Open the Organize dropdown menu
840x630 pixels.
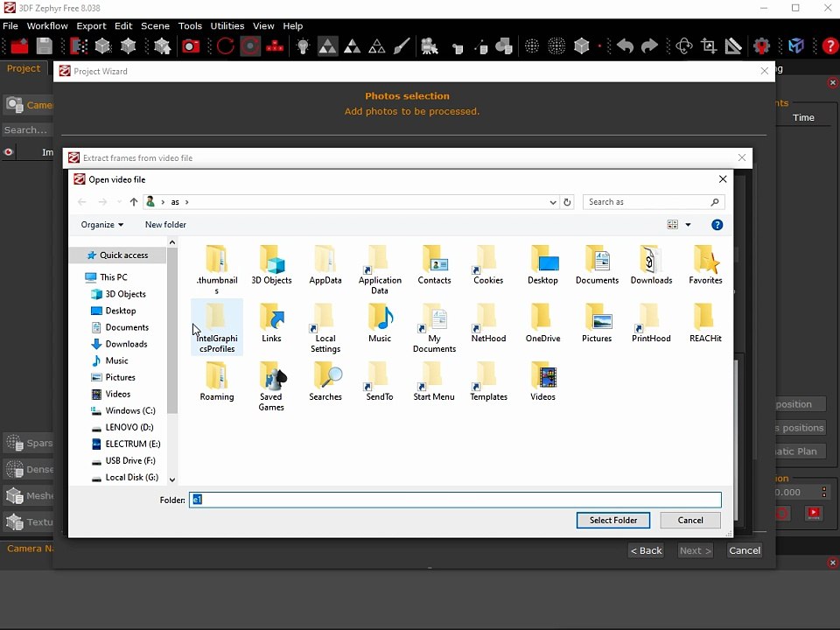coord(101,225)
